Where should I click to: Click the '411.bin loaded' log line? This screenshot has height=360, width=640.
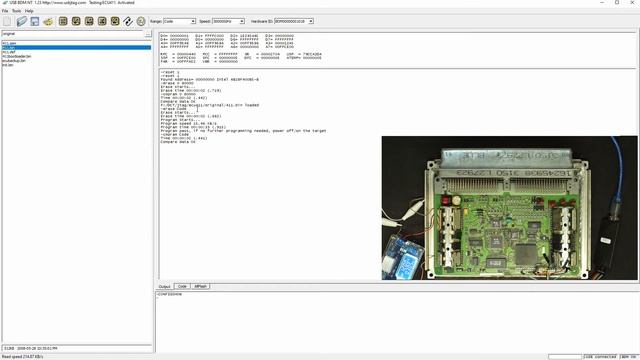(x=210, y=105)
